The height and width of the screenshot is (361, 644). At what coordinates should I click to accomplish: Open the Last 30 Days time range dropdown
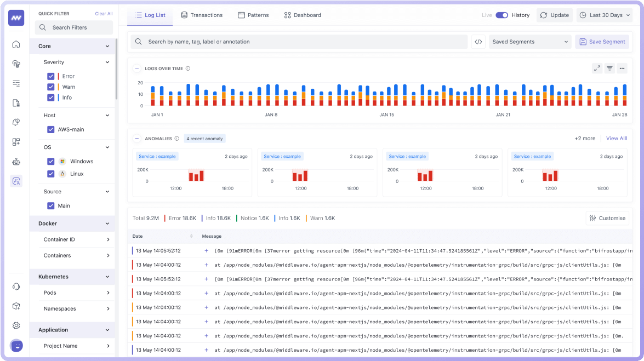pos(605,15)
